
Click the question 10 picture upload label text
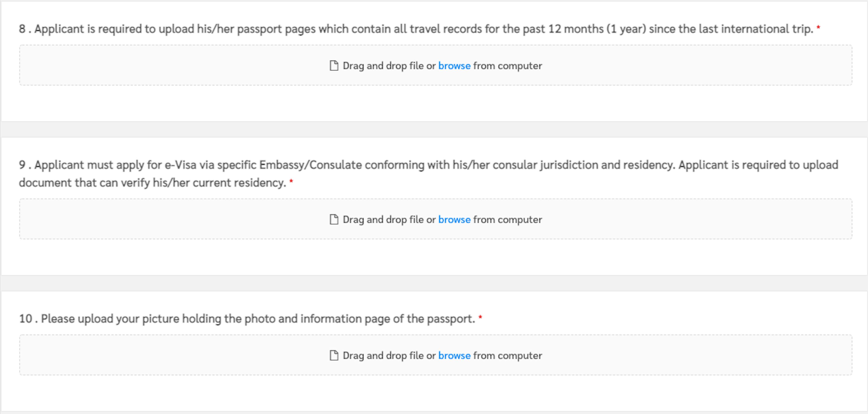click(247, 319)
